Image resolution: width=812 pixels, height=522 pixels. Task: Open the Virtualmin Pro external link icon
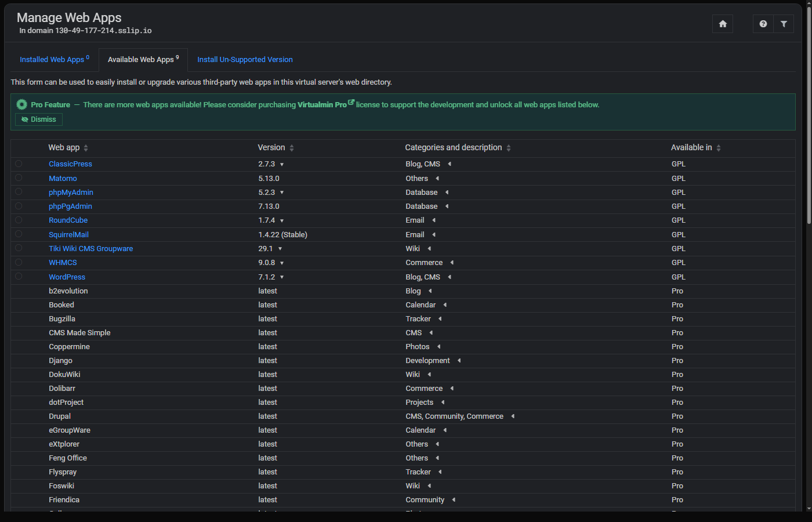click(x=351, y=103)
